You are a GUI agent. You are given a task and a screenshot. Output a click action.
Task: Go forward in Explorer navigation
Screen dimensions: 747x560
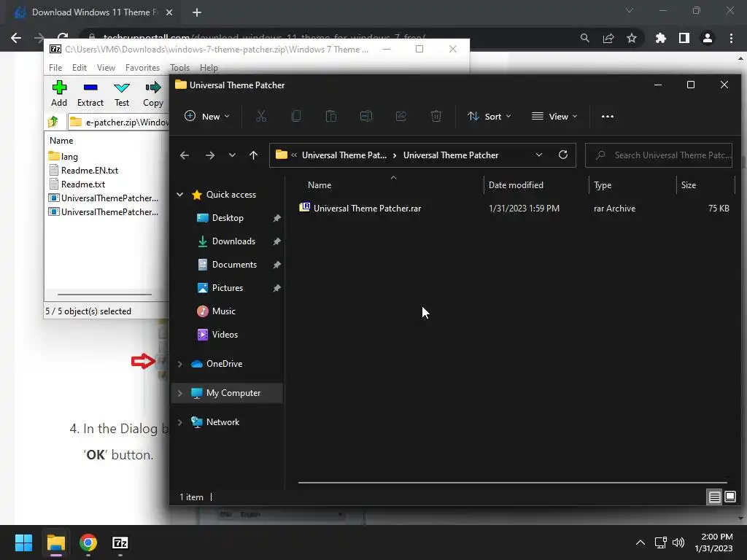(209, 155)
